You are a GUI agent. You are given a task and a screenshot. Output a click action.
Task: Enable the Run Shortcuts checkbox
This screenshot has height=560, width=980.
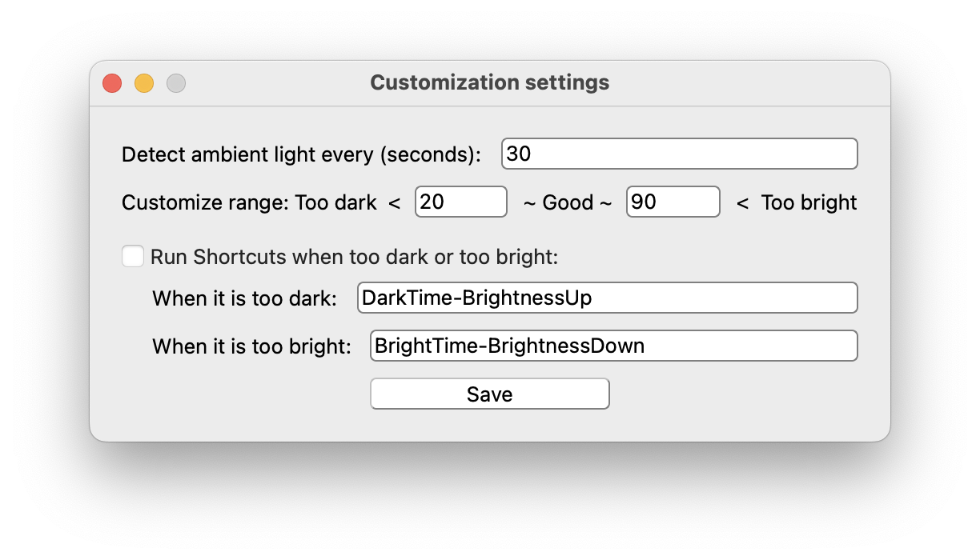(x=133, y=257)
